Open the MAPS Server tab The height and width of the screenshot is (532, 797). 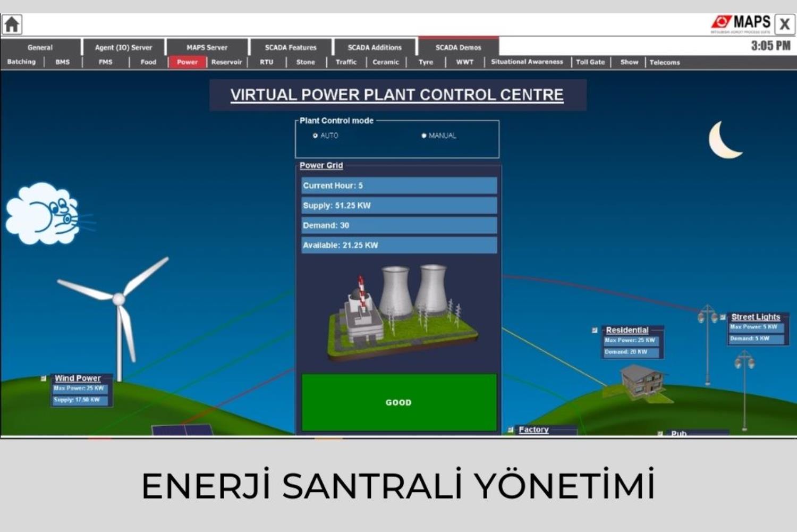click(x=207, y=47)
